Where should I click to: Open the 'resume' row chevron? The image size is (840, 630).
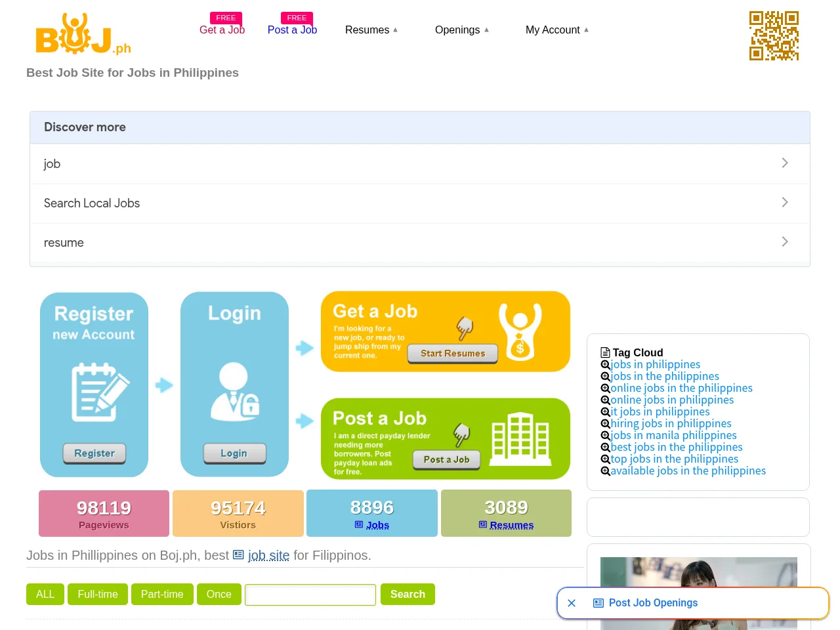785,241
